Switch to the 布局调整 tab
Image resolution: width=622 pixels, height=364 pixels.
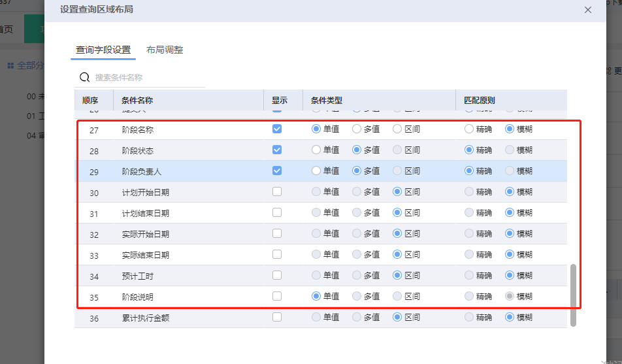pyautogui.click(x=165, y=50)
